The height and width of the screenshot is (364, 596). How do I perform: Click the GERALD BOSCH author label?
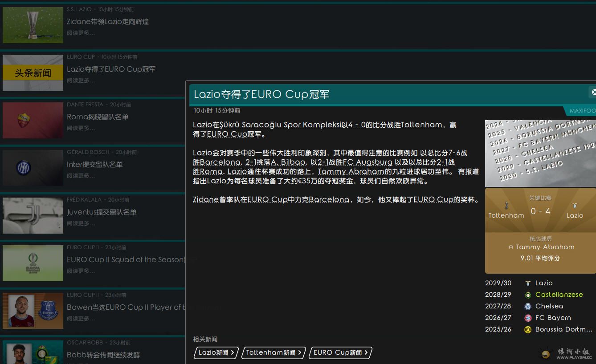point(88,152)
